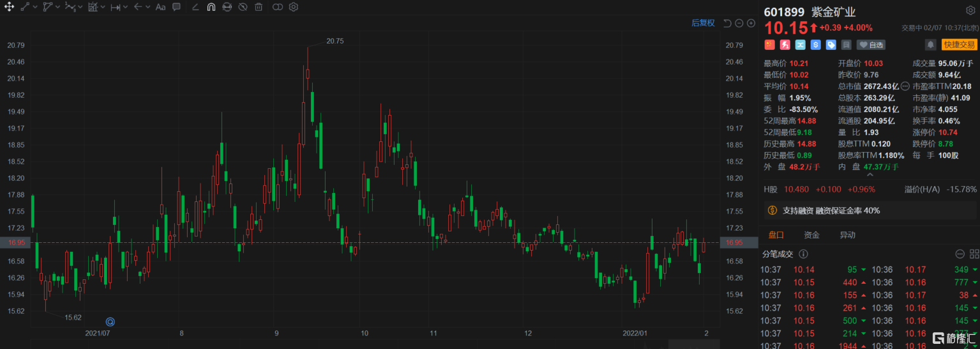This screenshot has height=349, width=980.
Task: Click the blue price tag icon
Action: tap(831, 45)
